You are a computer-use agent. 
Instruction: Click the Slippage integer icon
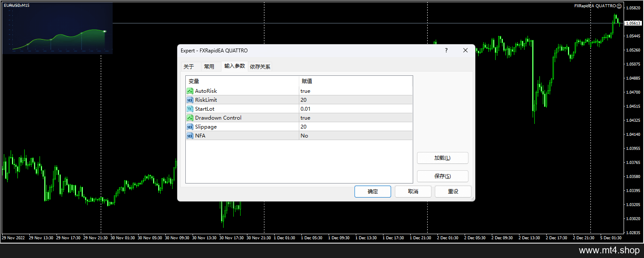190,127
